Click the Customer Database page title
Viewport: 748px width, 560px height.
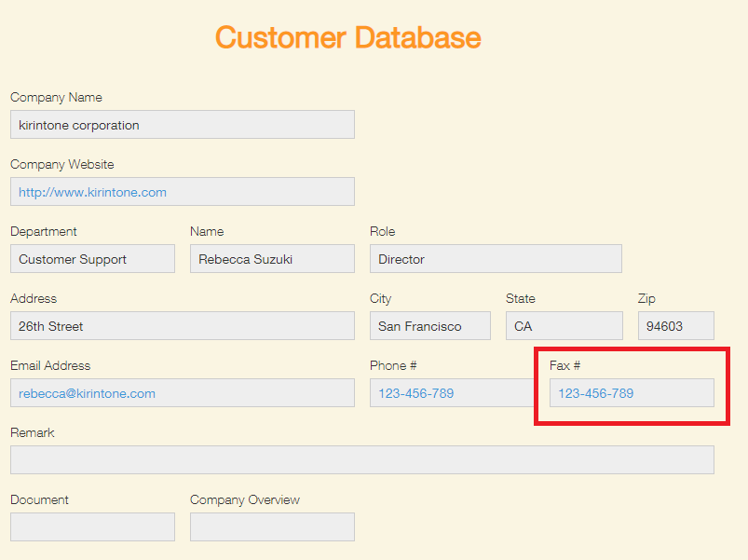[x=347, y=37]
